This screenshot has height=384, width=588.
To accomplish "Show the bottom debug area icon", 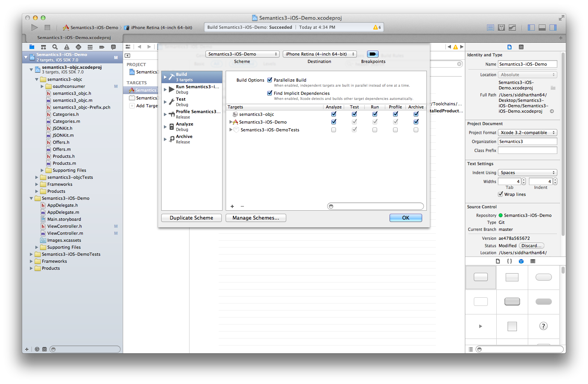I will click(x=542, y=27).
